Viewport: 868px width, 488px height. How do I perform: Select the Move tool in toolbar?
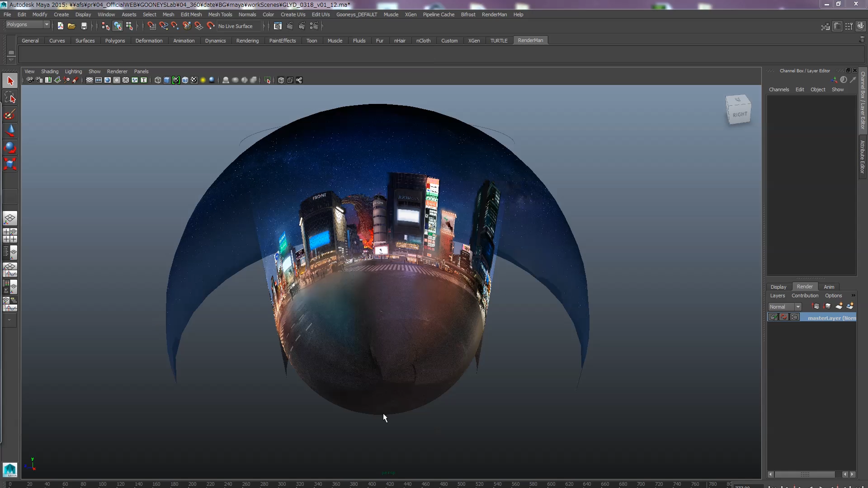[x=10, y=130]
